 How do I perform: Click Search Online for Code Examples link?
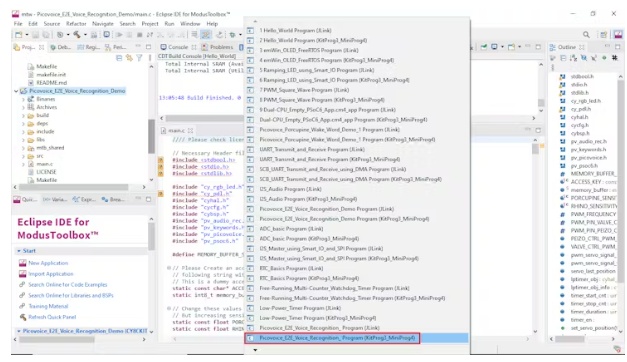tap(68, 285)
